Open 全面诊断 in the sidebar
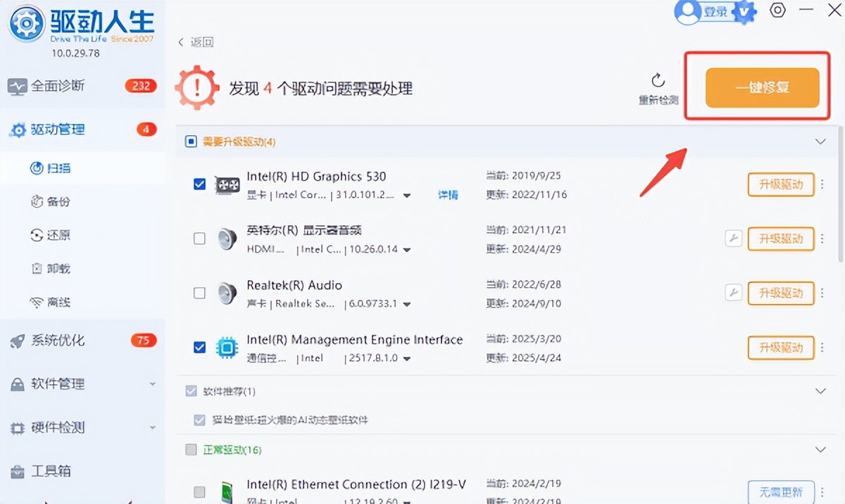The width and height of the screenshot is (845, 504). click(x=58, y=86)
